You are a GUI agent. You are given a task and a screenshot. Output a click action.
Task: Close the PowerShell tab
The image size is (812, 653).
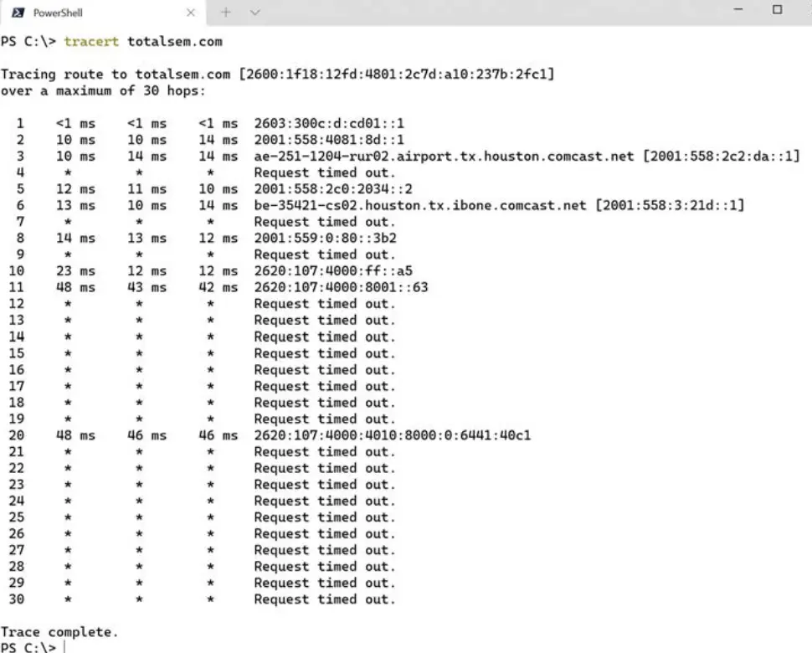[x=191, y=13]
